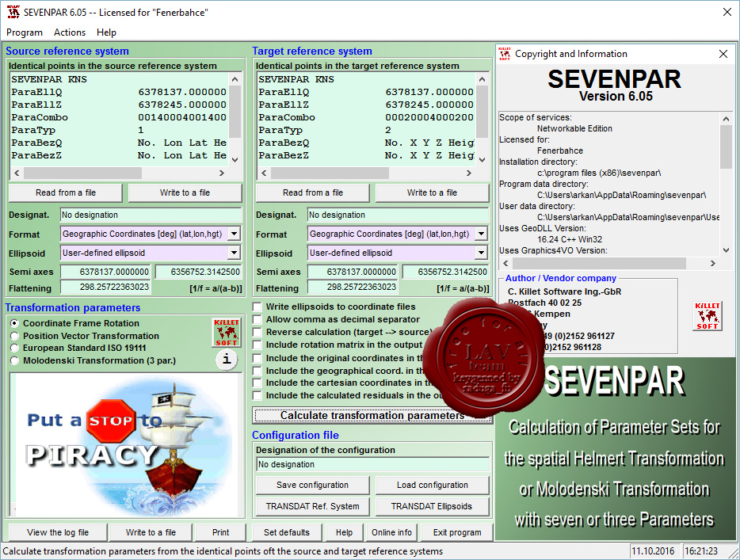The width and height of the screenshot is (740, 560).
Task: Check Include the calculated residuals option
Action: 257,395
